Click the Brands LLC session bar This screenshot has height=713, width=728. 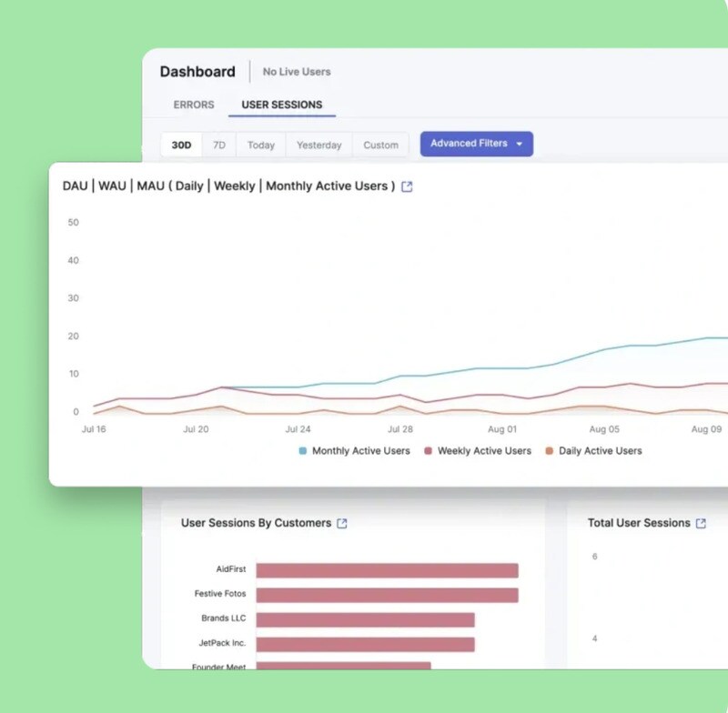365,619
